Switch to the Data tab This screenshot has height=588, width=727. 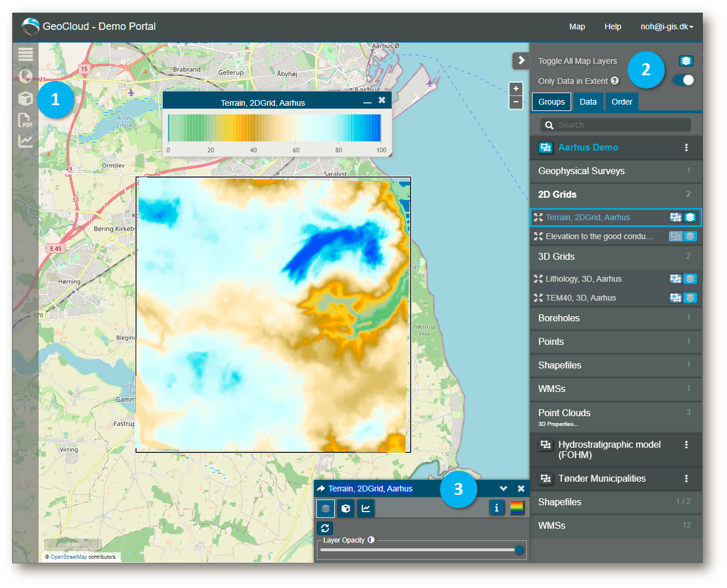coord(588,102)
